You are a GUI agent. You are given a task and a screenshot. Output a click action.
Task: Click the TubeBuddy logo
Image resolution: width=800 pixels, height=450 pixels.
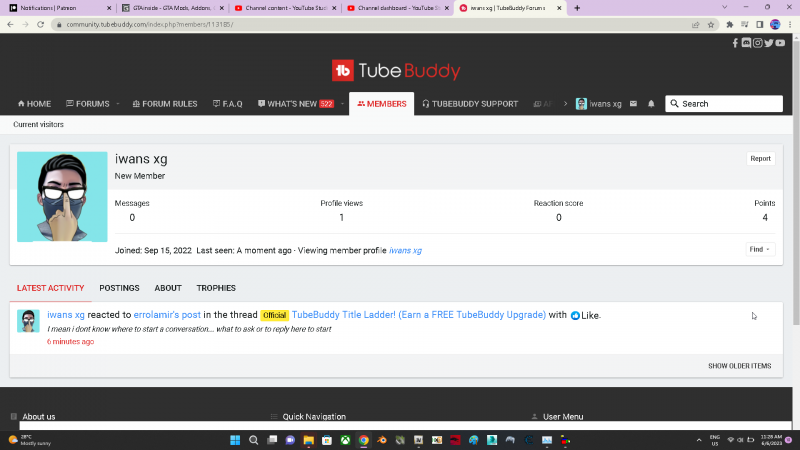pos(397,71)
